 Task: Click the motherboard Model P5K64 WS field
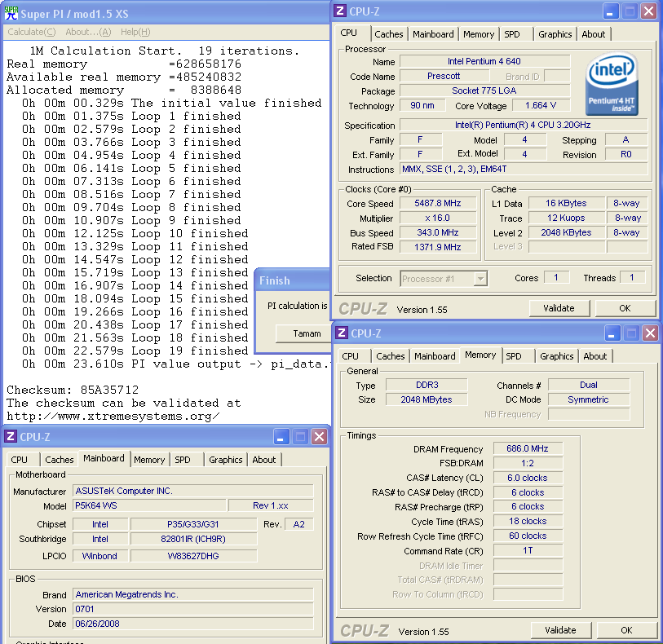149,505
